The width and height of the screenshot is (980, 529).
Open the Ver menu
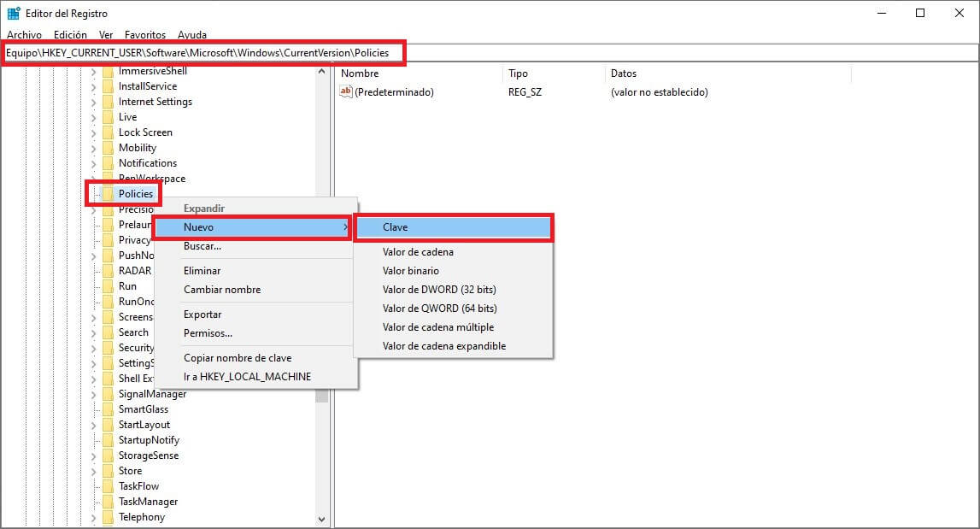(x=106, y=35)
